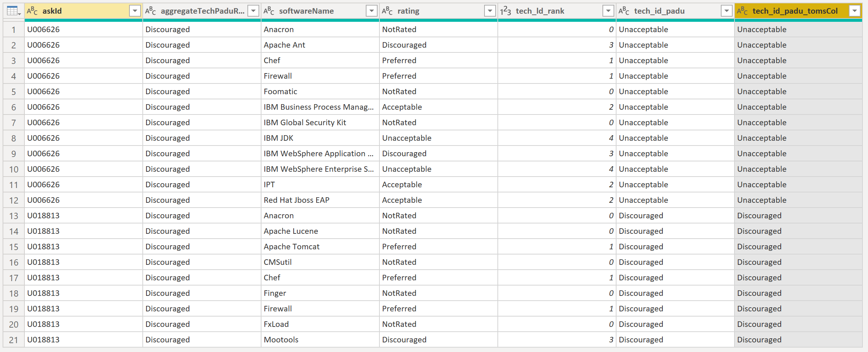Image resolution: width=868 pixels, height=352 pixels.
Task: Select the tech_id_padu column header label
Action: point(659,11)
